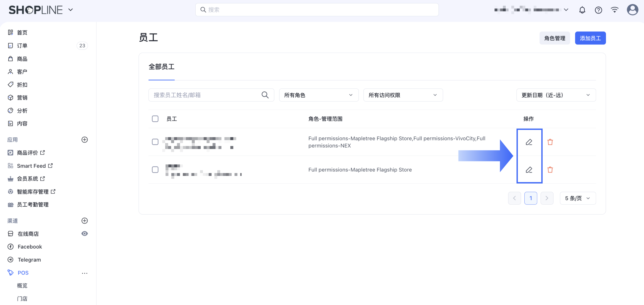The image size is (644, 305).
Task: Select the 全部员工 tab
Action: click(161, 67)
